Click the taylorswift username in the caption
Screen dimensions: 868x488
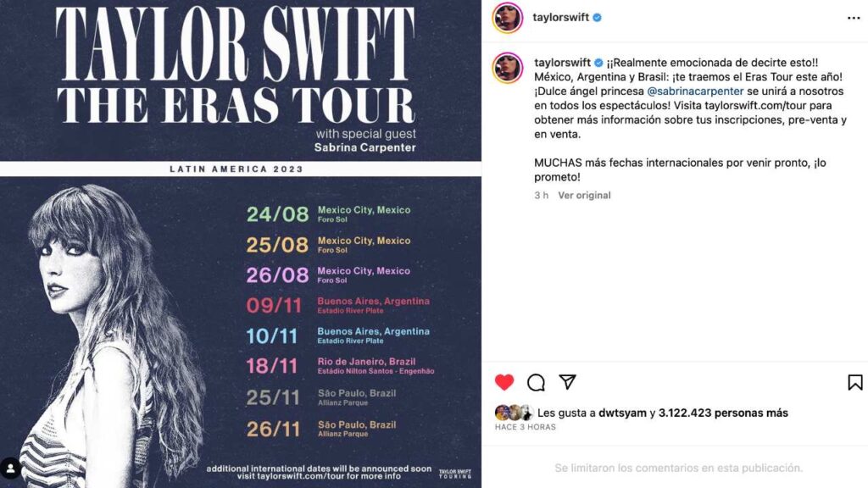coord(561,64)
